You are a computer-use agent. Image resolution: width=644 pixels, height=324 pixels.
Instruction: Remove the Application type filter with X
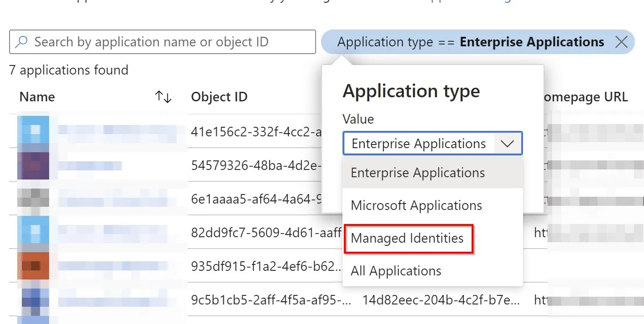(621, 42)
